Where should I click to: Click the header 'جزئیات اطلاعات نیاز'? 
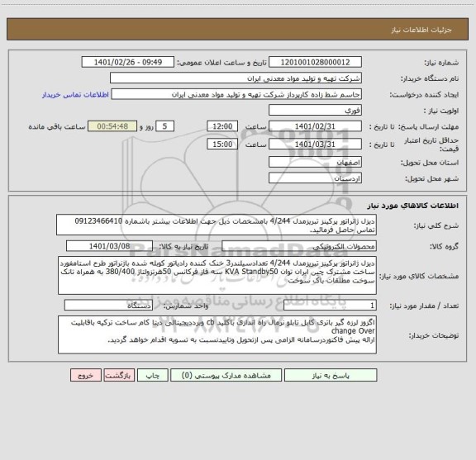[x=421, y=30]
